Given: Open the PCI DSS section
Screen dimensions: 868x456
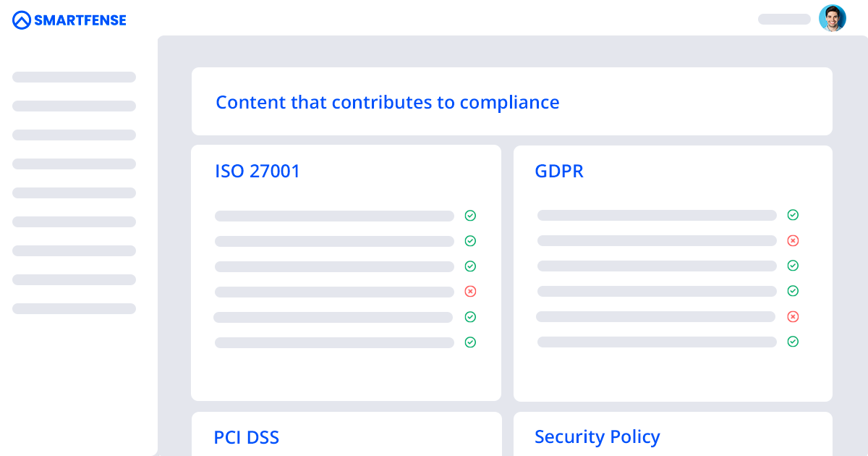Looking at the screenshot, I should pos(247,437).
